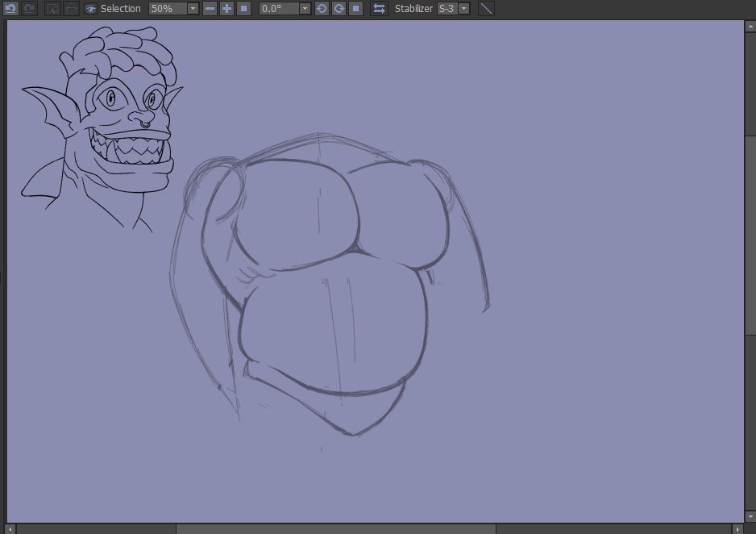Image resolution: width=756 pixels, height=534 pixels.
Task: Click the invert selection icon
Action: tap(71, 8)
